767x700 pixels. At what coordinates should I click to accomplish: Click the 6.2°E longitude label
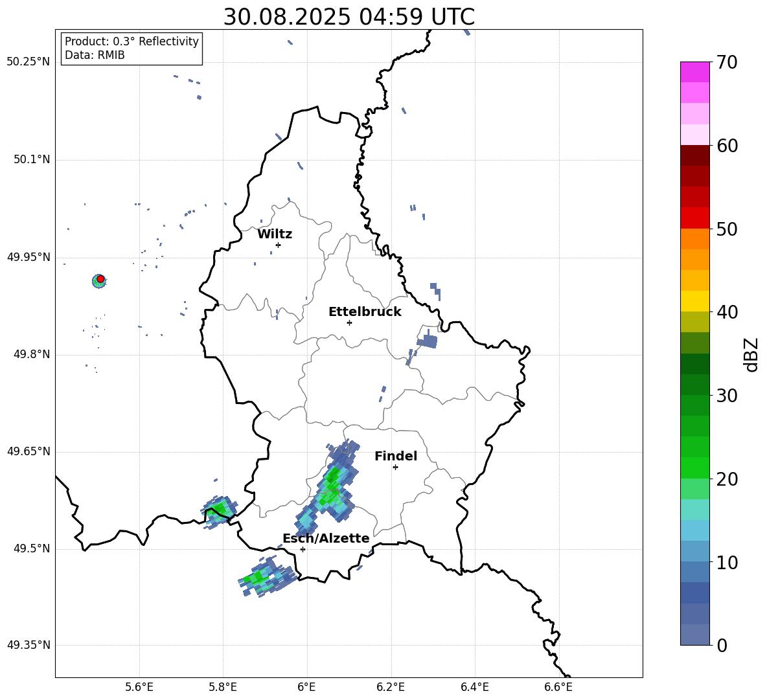(391, 687)
